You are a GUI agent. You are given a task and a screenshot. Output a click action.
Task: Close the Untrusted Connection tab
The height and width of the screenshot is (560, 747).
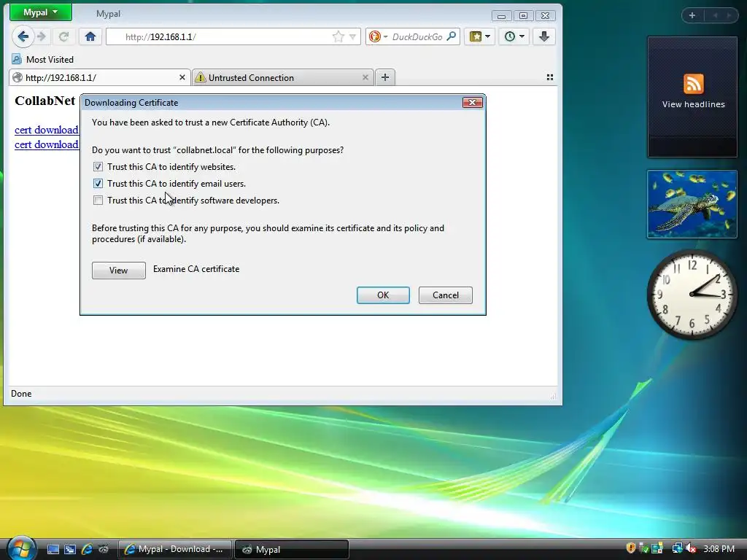365,77
